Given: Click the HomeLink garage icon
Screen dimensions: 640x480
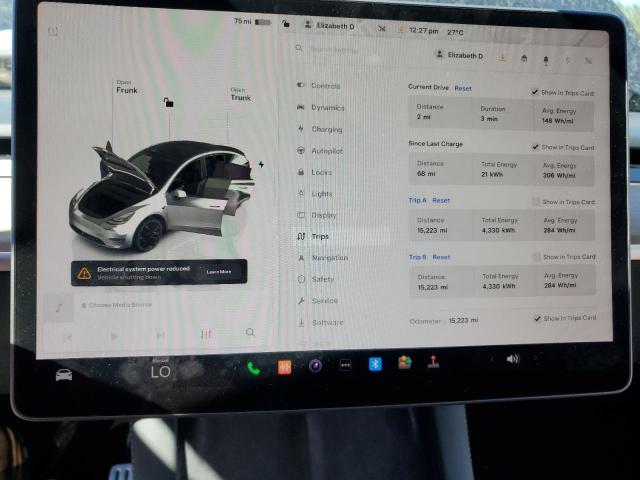Looking at the screenshot, I should [x=524, y=59].
